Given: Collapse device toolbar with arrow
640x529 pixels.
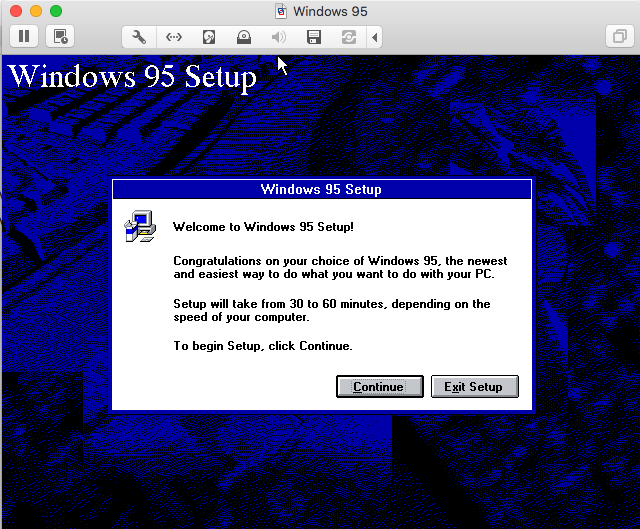Looking at the screenshot, I should (375, 37).
